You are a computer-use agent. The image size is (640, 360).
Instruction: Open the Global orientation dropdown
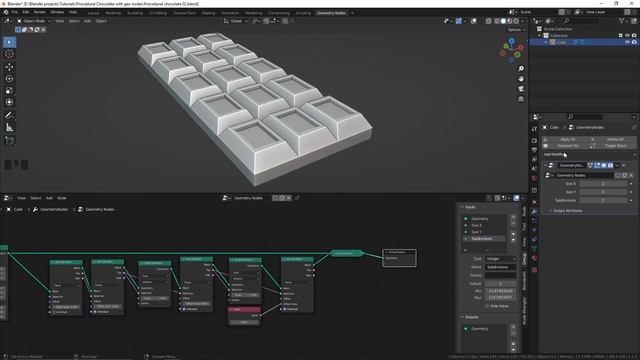[x=236, y=21]
